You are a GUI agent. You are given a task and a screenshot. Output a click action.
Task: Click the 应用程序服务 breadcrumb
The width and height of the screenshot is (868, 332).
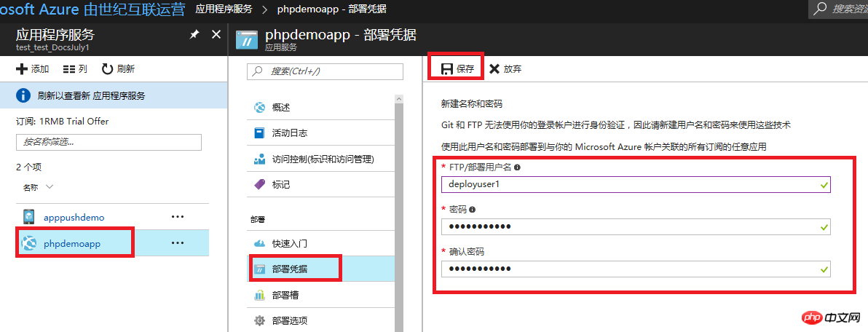coord(224,9)
